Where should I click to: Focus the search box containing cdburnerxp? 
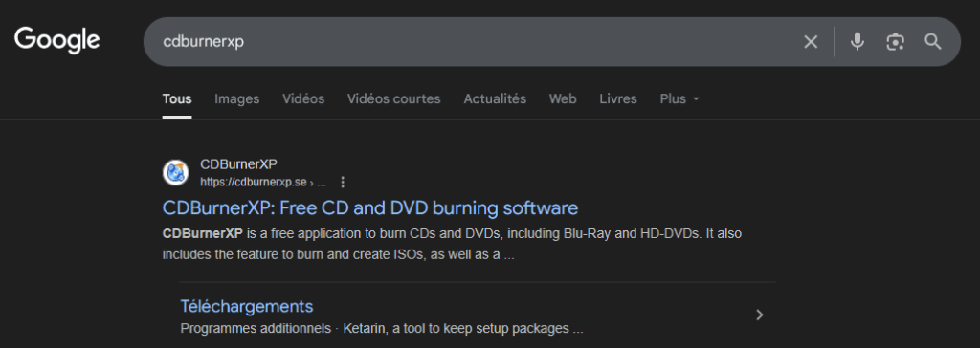click(475, 42)
